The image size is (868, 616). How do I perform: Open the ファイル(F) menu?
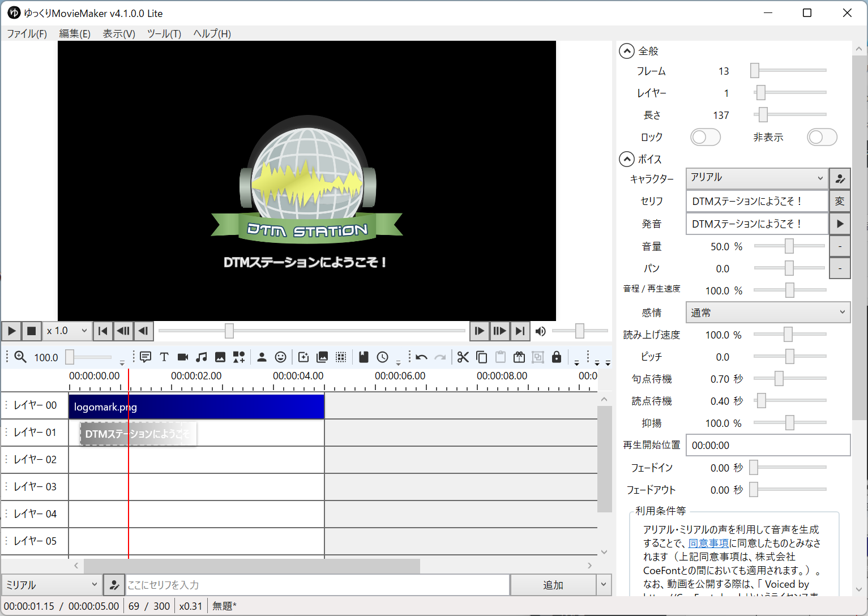coord(27,34)
